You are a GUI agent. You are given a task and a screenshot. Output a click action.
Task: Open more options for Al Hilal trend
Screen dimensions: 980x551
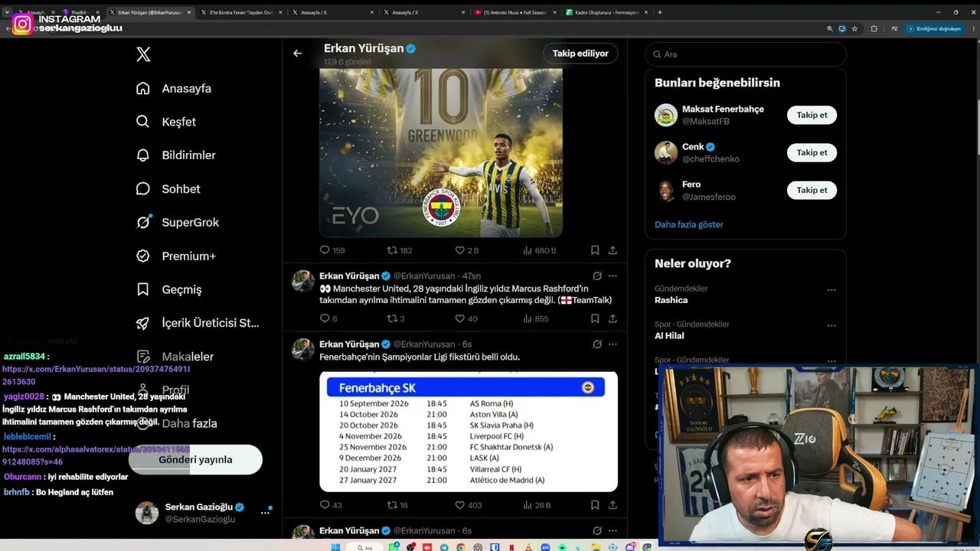click(831, 325)
